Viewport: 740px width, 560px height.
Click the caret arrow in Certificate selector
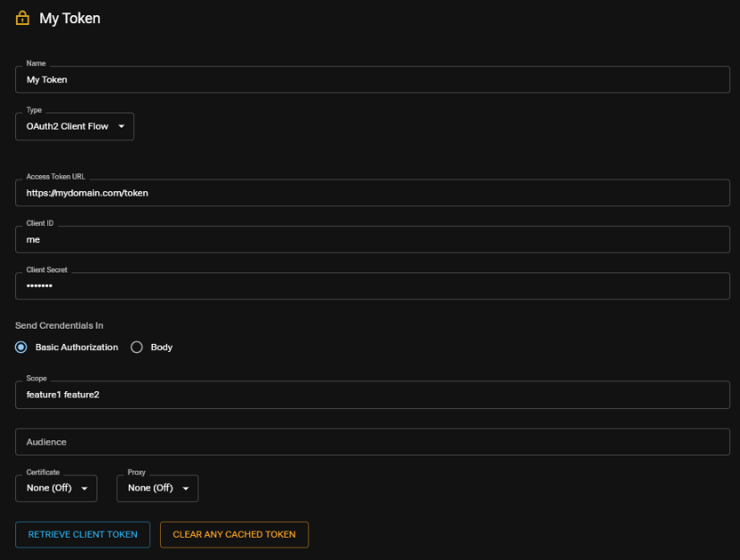coord(84,489)
